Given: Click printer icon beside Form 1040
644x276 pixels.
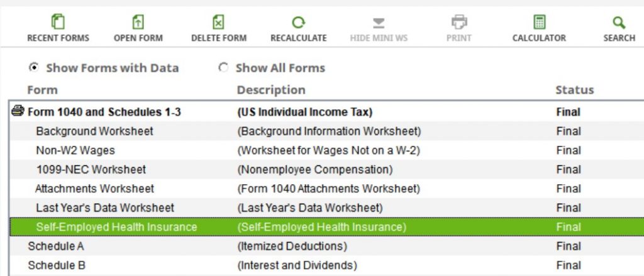Looking at the screenshot, I should [18, 111].
